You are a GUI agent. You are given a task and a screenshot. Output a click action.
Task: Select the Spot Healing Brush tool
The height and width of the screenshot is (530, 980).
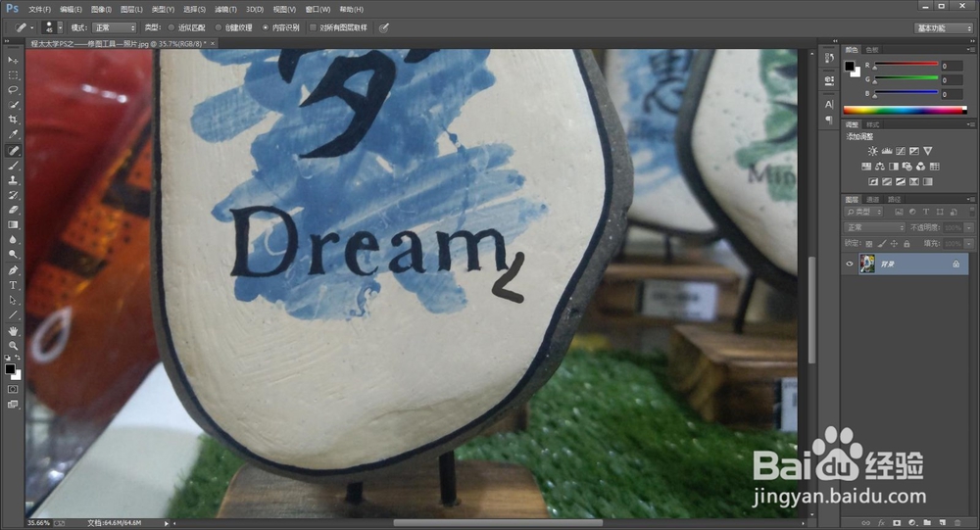(x=13, y=151)
